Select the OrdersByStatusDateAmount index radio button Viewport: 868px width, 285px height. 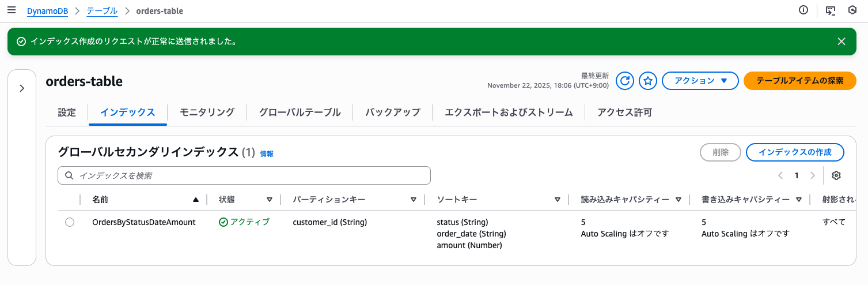tap(70, 222)
